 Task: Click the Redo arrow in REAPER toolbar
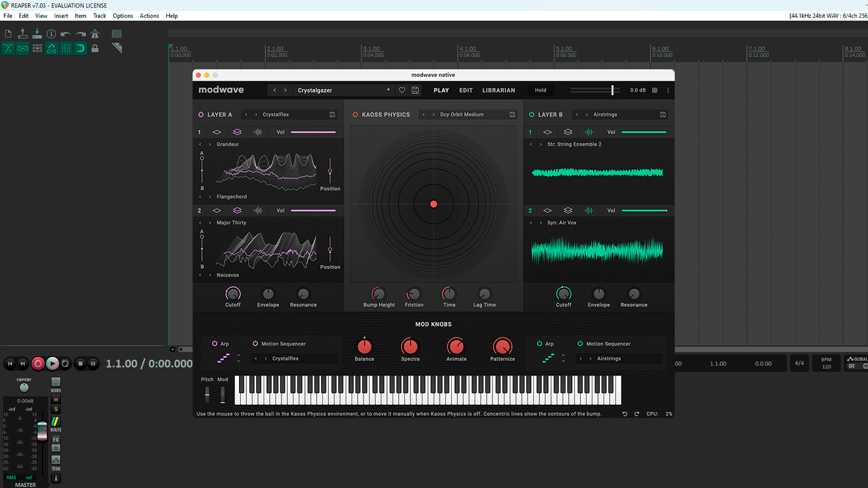(x=81, y=34)
